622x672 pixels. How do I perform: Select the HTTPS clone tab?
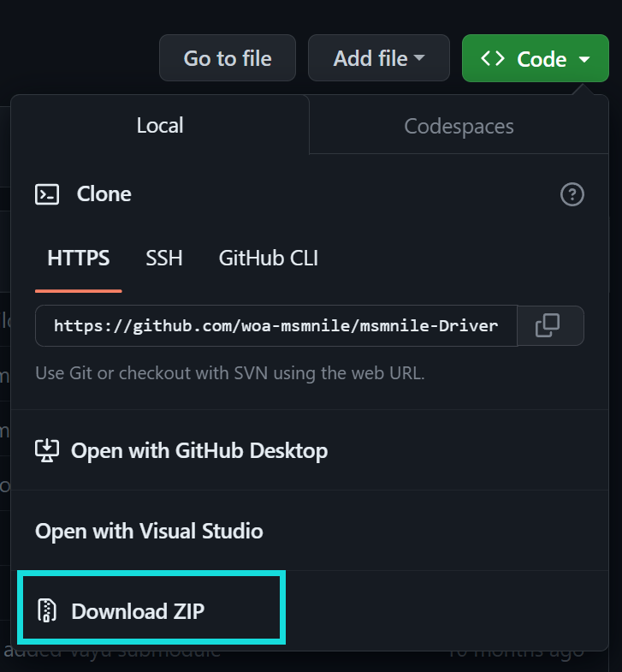tap(79, 258)
